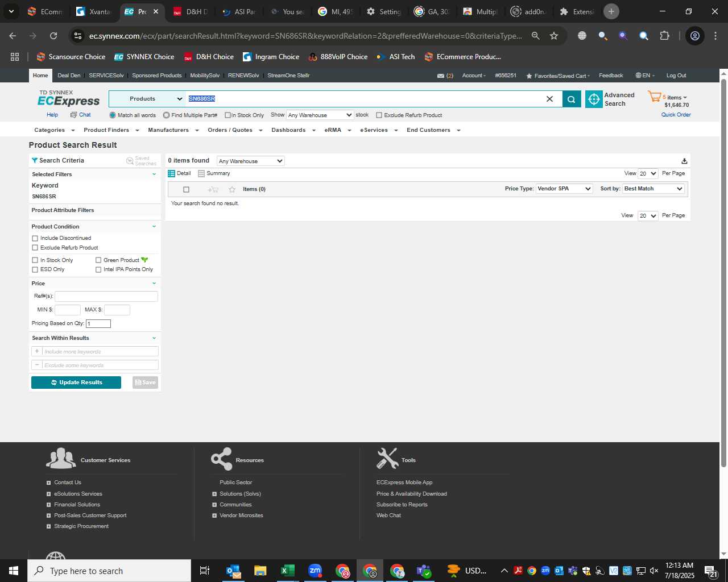The height and width of the screenshot is (582, 728).
Task: Open the Windows Start menu
Action: click(14, 571)
